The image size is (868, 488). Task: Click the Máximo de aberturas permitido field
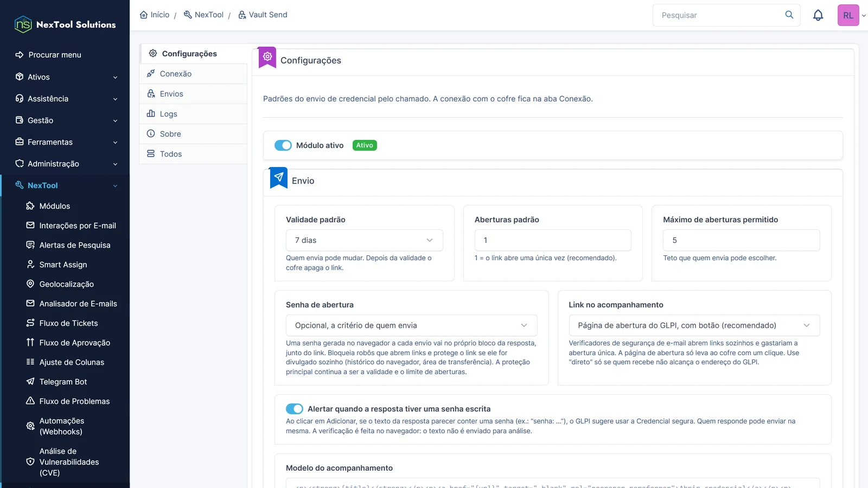point(741,240)
